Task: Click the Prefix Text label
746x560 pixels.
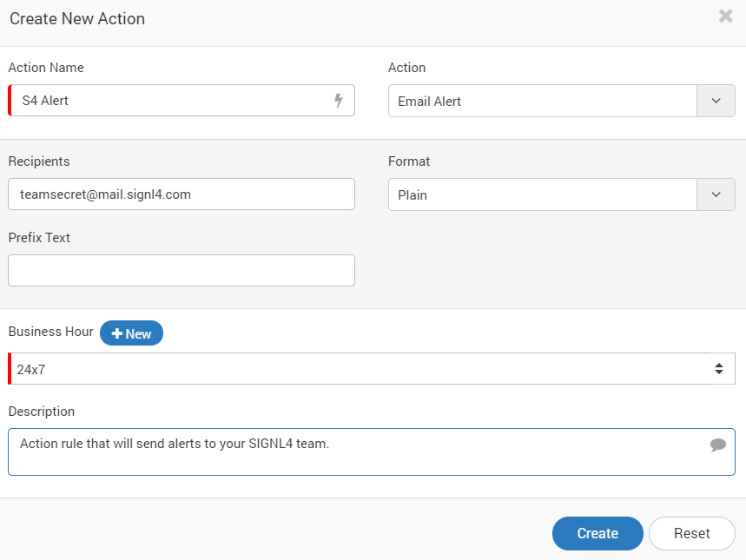Action: tap(39, 237)
